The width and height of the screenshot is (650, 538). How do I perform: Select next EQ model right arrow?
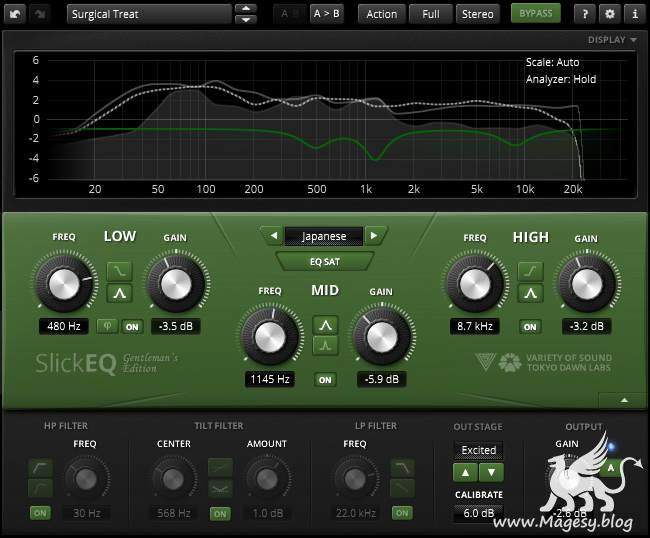pyautogui.click(x=374, y=235)
